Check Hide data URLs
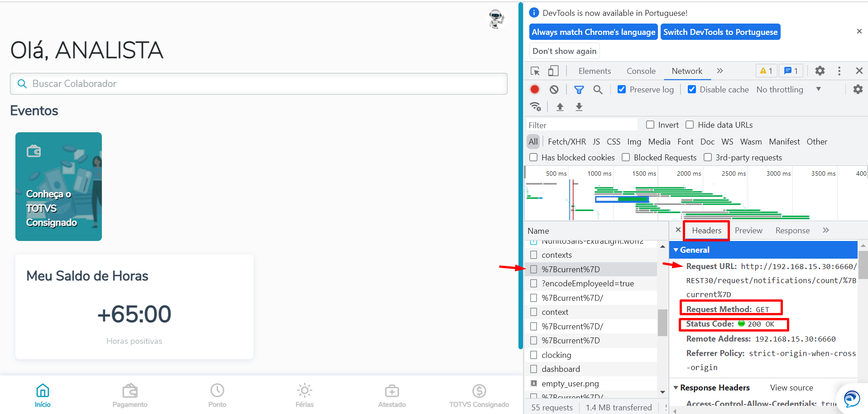Screen dimensions: 868x414 (690, 125)
